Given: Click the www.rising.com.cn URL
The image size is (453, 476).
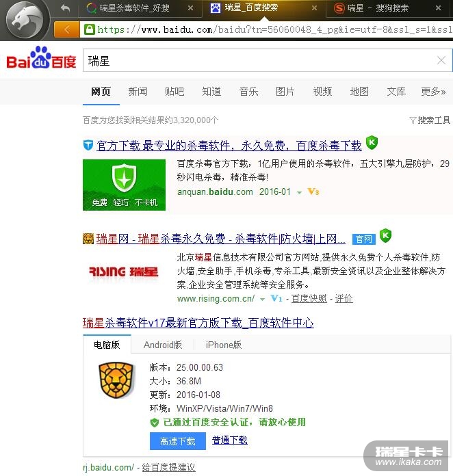Looking at the screenshot, I should [216, 299].
